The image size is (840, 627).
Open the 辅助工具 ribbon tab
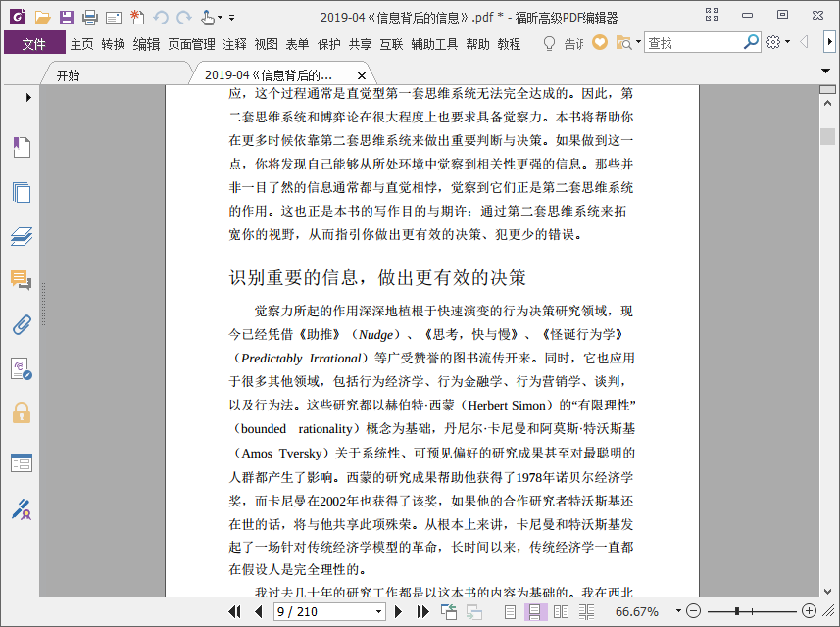(x=434, y=44)
